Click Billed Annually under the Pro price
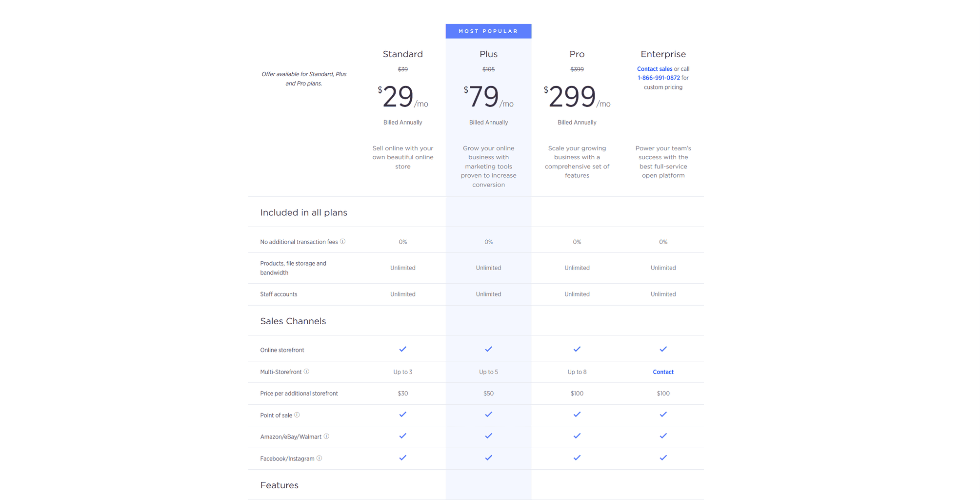980x500 pixels. tap(577, 123)
